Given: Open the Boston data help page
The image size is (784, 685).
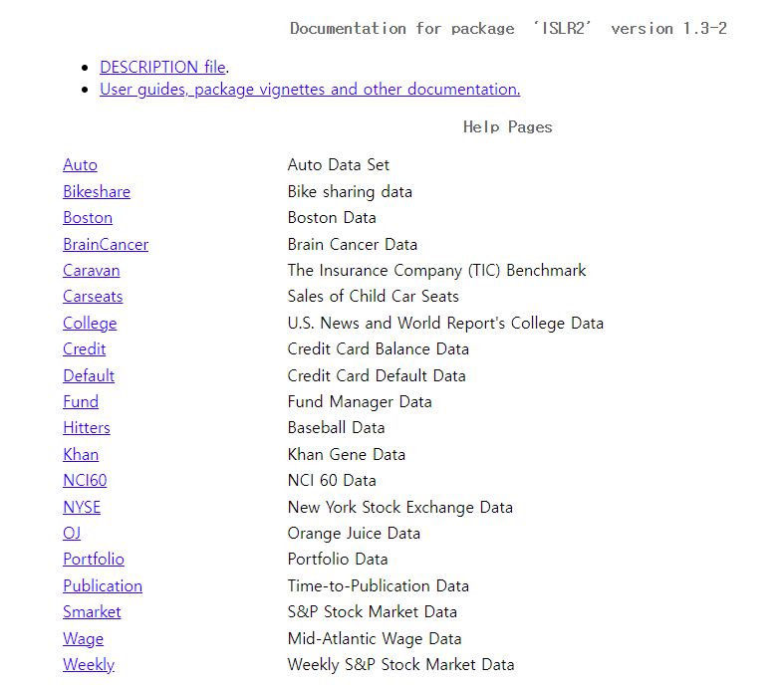Looking at the screenshot, I should 88,218.
